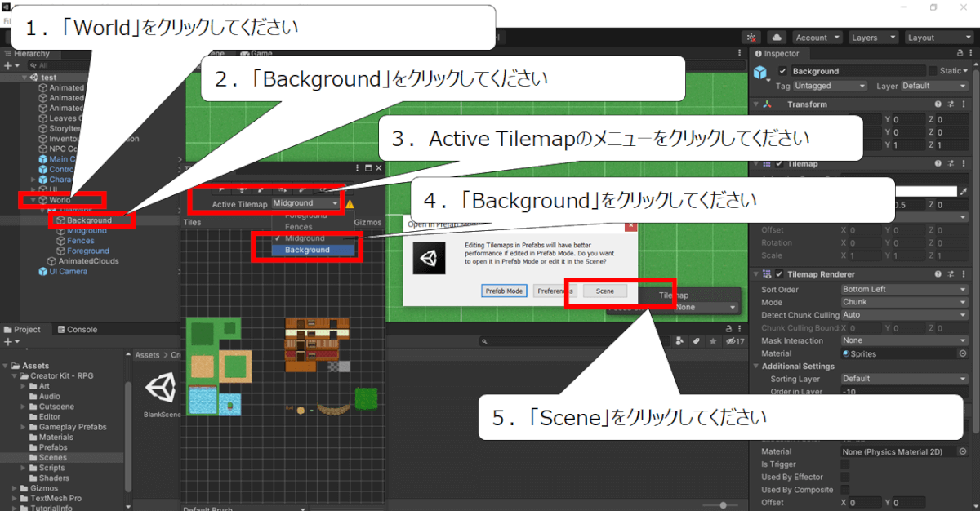Screen dimensions: 980x511
Task: Click the Scene button in dialog
Action: pos(605,291)
